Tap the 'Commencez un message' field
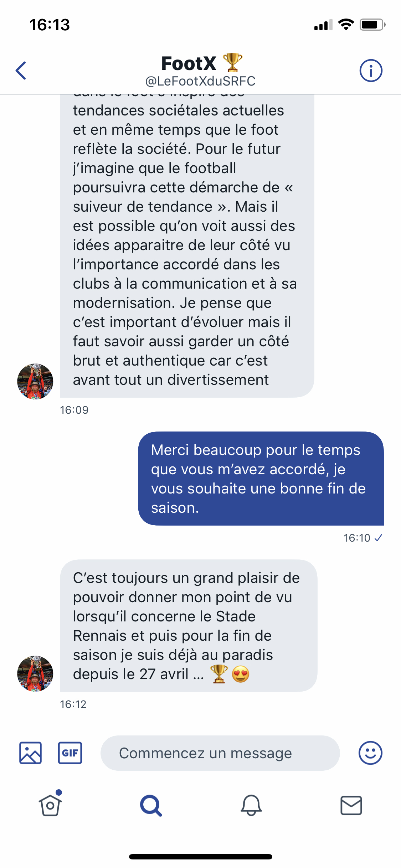 pyautogui.click(x=220, y=753)
